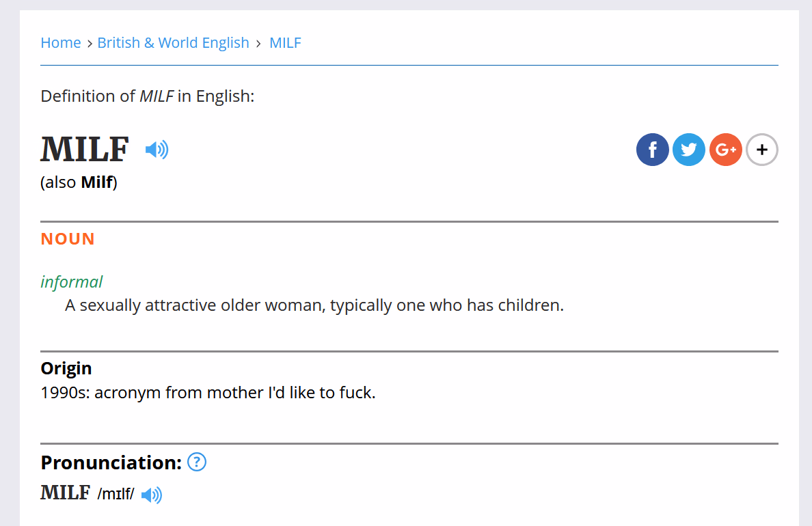
Task: Open British & World English breadcrumb
Action: pyautogui.click(x=173, y=42)
